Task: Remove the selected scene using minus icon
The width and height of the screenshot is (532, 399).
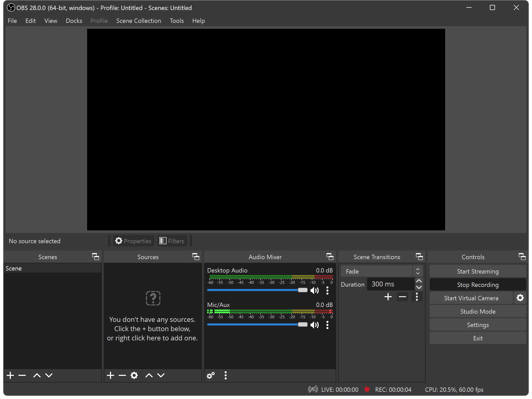Action: 22,375
